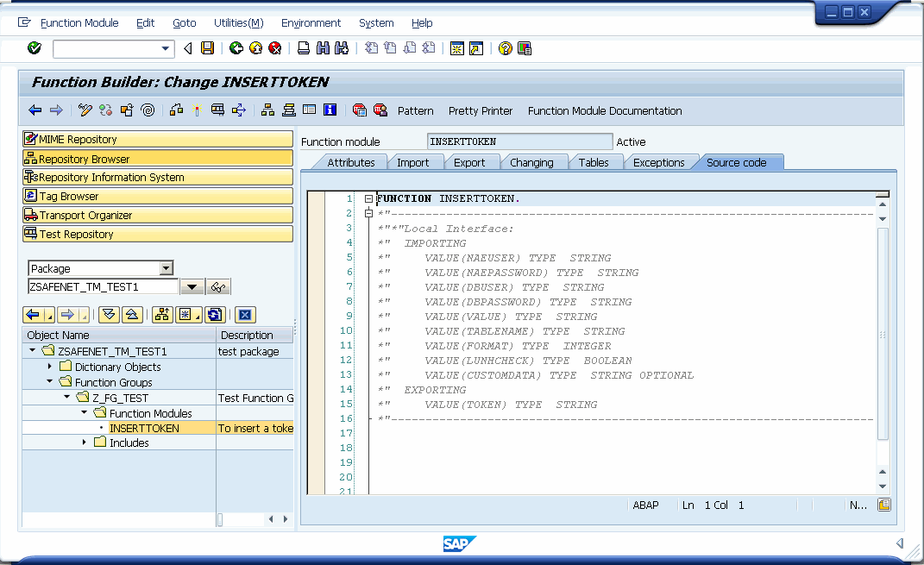This screenshot has width=924, height=565.
Task: Click the object tree horizontal scrollbar right arrow
Action: click(286, 519)
